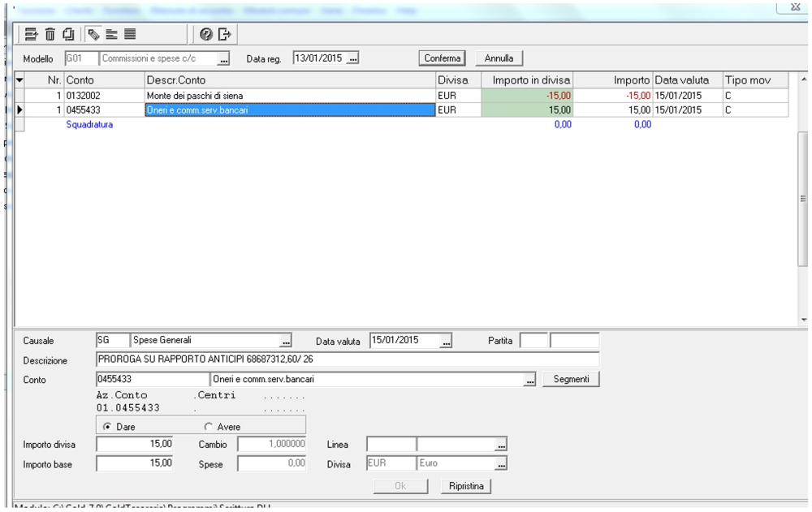
Task: Click the tag label toolbar icon
Action: coord(94,34)
